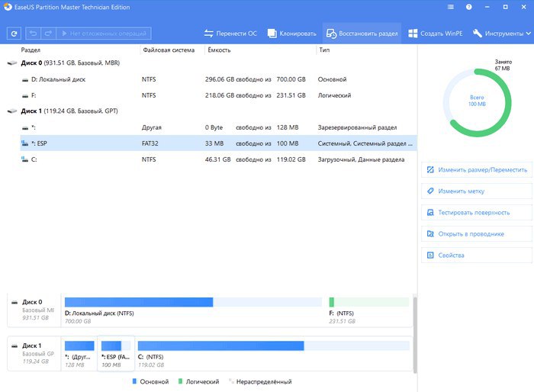Open partition Свойства button
Screen dimensions: 534x392
(477, 255)
